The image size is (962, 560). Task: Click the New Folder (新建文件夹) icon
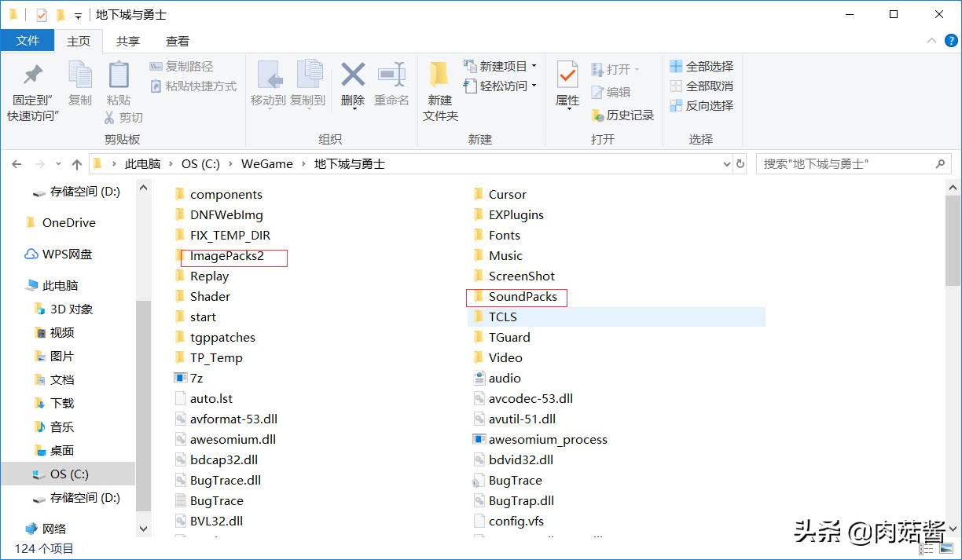(439, 75)
